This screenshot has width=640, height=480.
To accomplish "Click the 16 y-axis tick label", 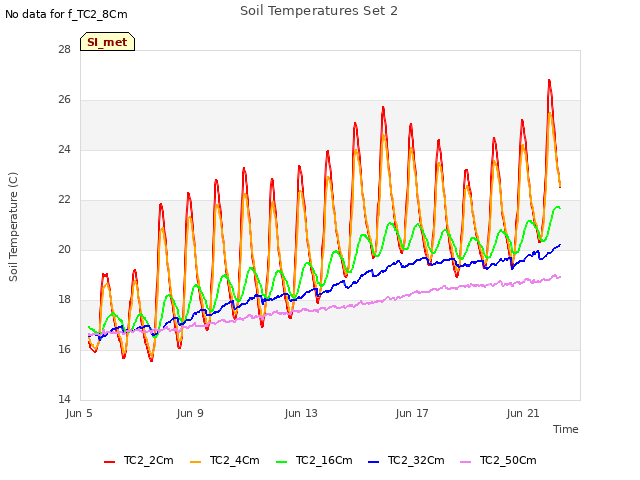I will [64, 349].
